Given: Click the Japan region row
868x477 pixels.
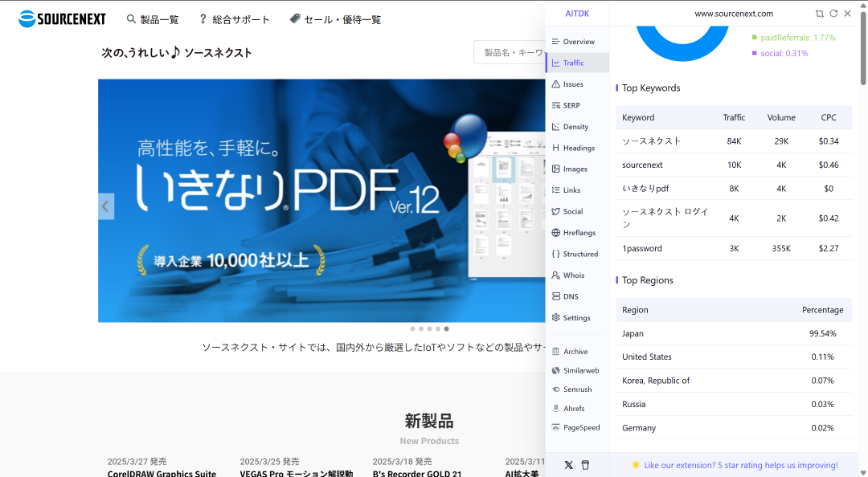Looking at the screenshot, I should click(x=734, y=334).
